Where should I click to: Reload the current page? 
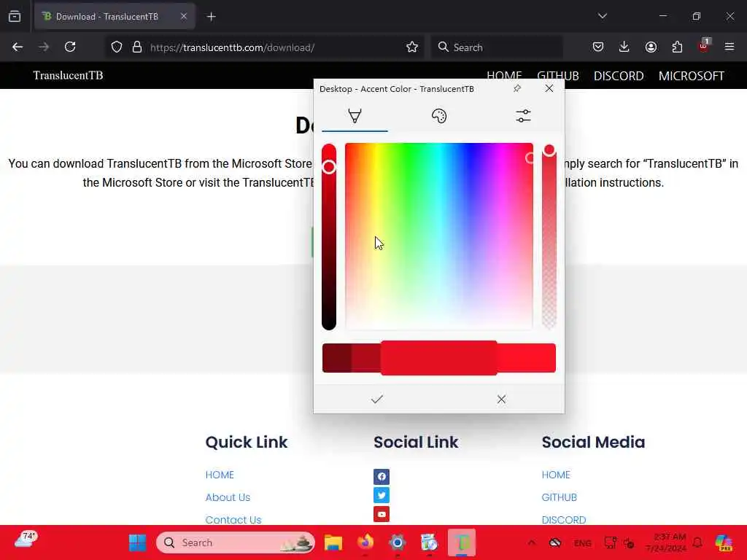tap(70, 47)
